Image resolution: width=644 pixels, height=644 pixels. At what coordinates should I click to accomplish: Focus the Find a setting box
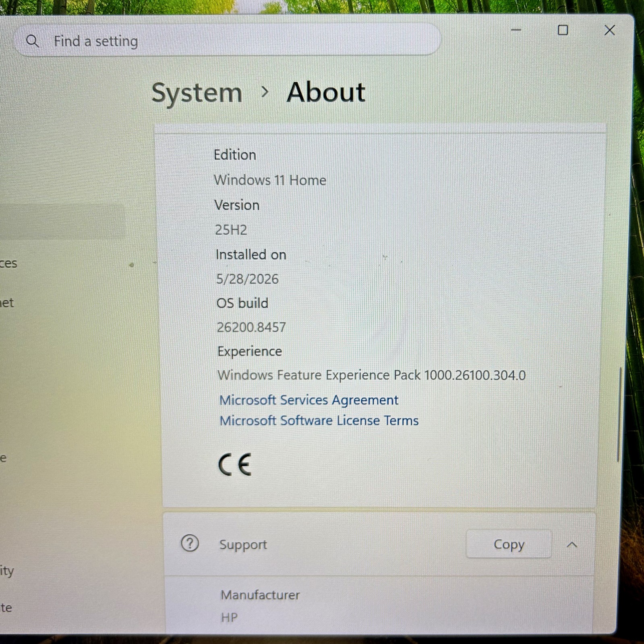pyautogui.click(x=228, y=40)
